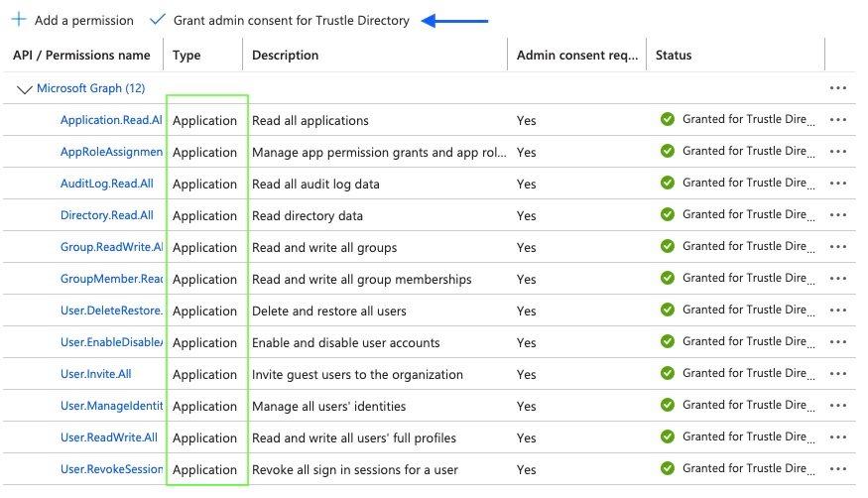868x498 pixels.
Task: Open the User.DeleteRestore permission link
Action: [111, 311]
